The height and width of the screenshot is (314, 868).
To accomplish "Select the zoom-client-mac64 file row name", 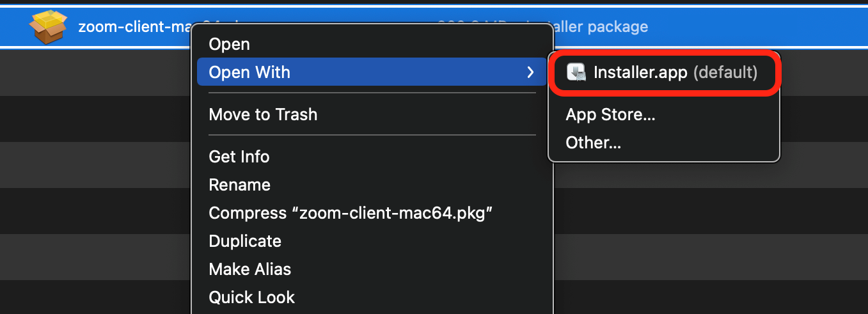I will tap(135, 27).
